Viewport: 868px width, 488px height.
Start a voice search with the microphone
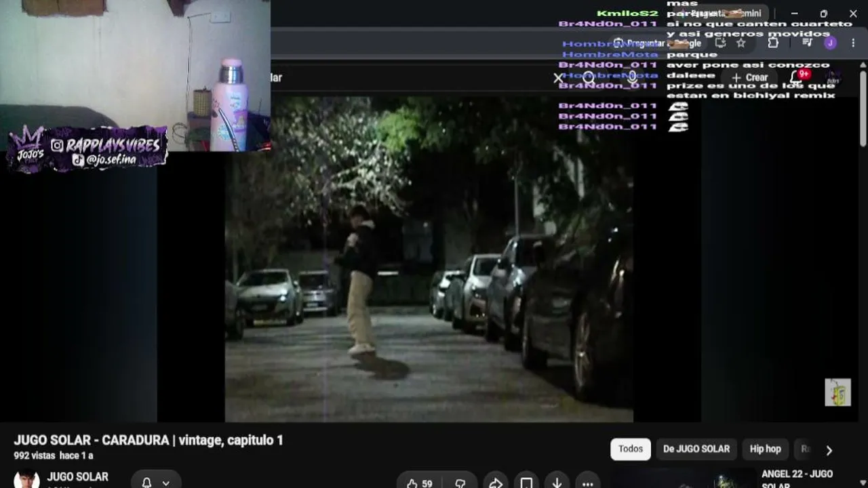click(632, 77)
